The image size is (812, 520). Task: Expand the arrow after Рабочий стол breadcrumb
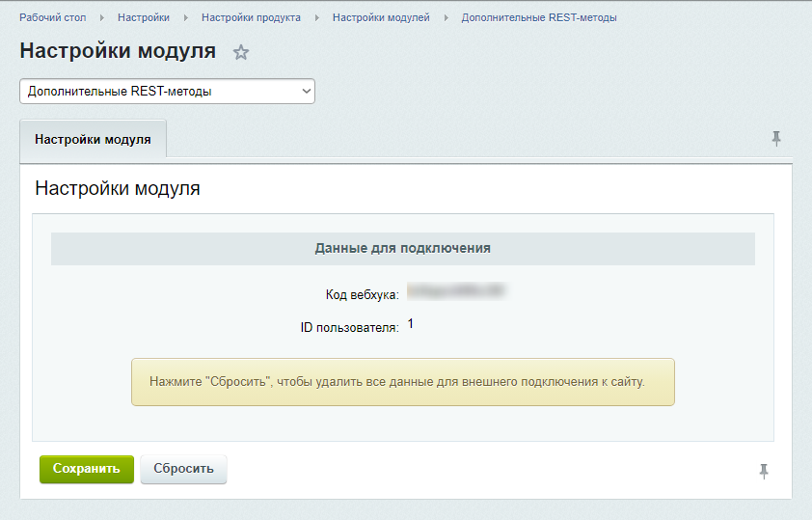pos(102,17)
